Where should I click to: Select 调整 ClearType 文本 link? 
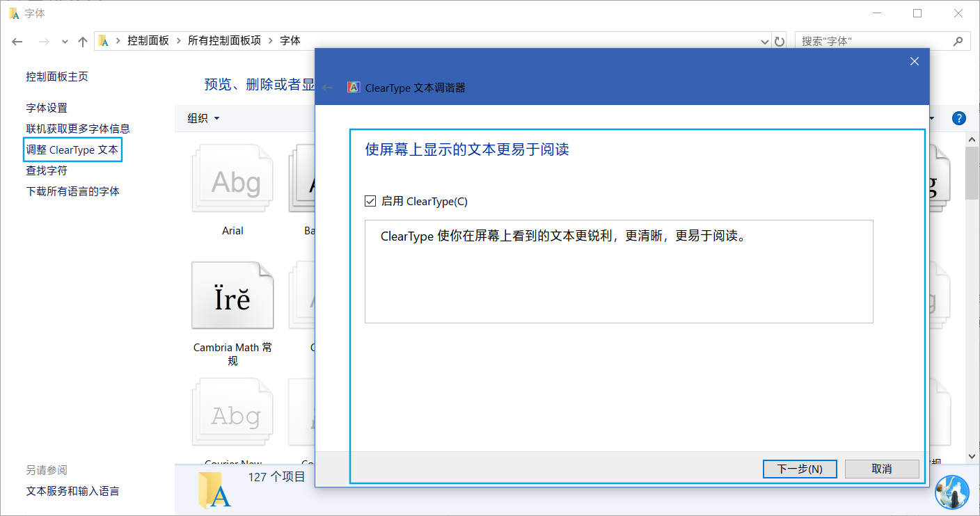click(72, 150)
